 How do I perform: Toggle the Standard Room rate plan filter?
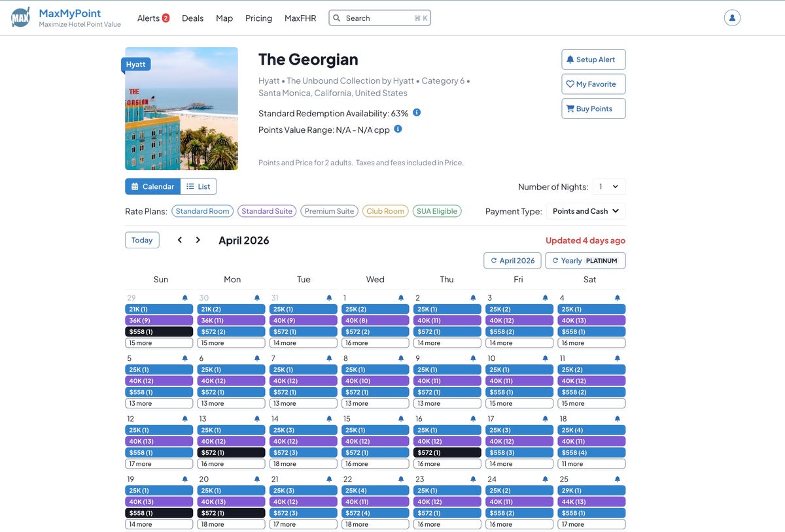[x=203, y=210]
